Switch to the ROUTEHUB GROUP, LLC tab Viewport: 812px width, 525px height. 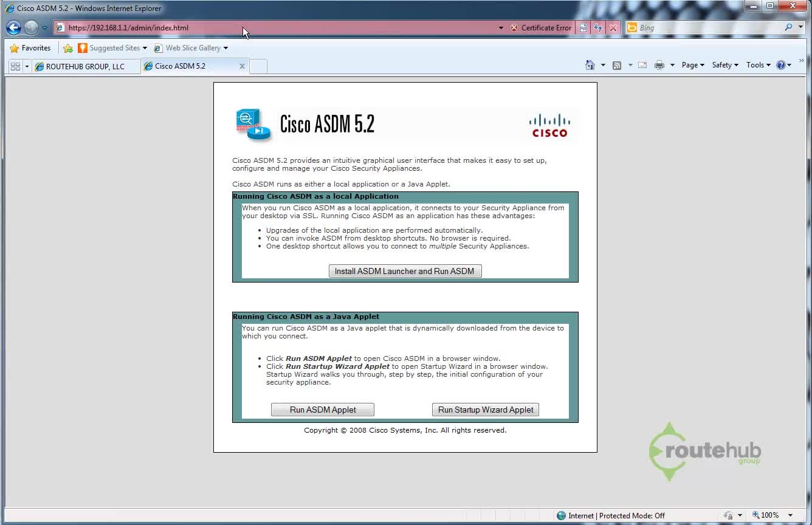coord(86,66)
